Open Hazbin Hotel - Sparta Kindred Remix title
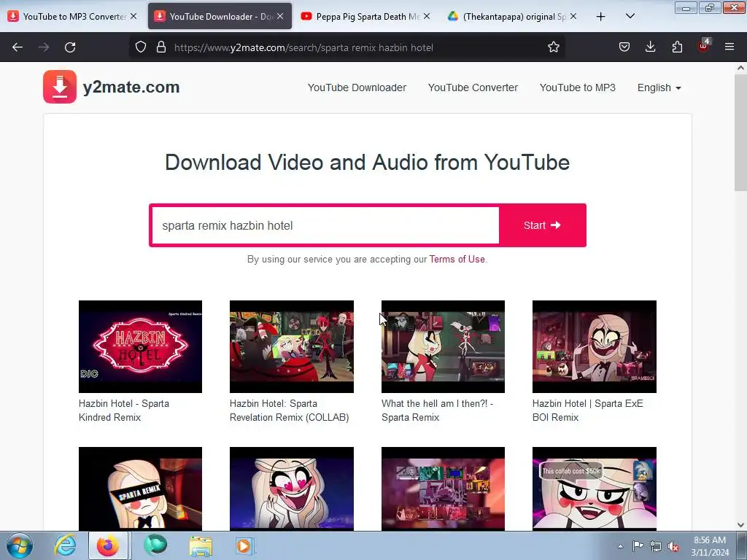Viewport: 747px width, 560px height. (124, 410)
